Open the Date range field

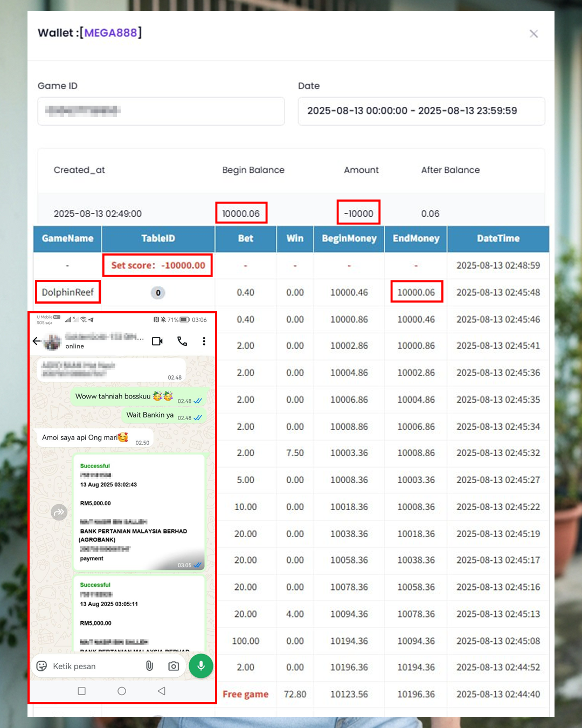421,111
